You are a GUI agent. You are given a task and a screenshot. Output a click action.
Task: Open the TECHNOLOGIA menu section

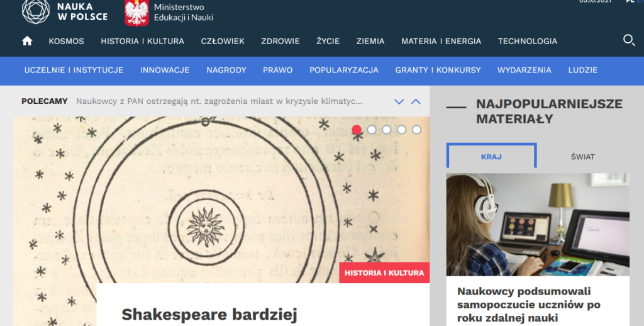click(528, 41)
